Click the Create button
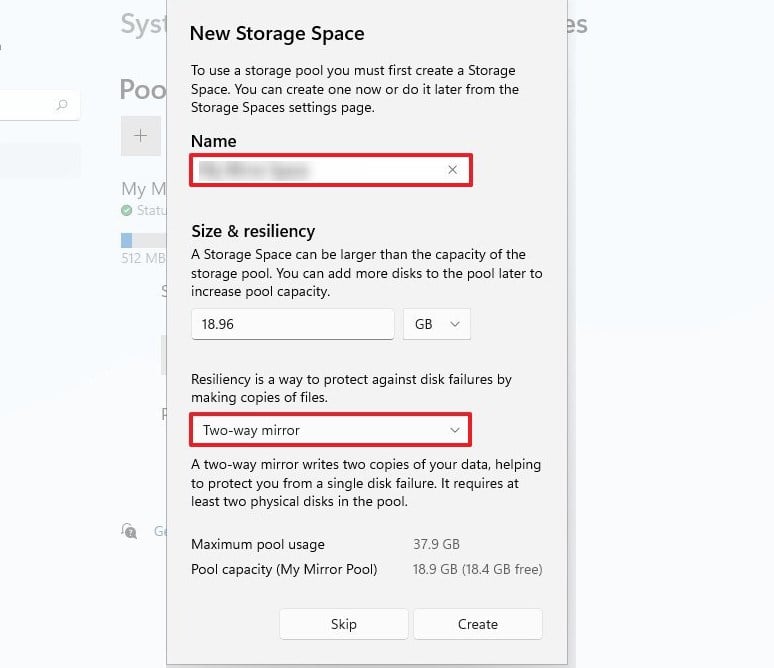Image resolution: width=774 pixels, height=668 pixels. point(478,624)
